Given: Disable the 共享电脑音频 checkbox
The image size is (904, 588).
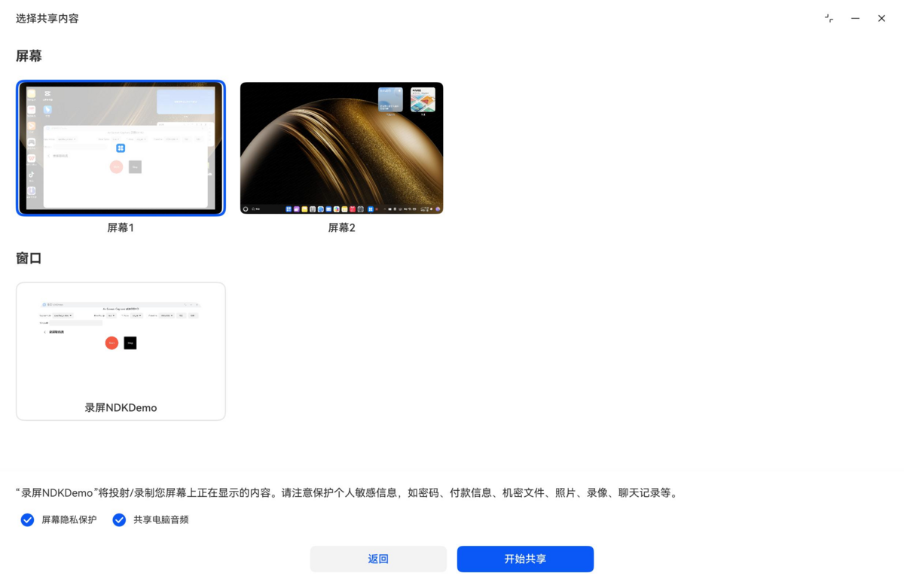Looking at the screenshot, I should (119, 519).
